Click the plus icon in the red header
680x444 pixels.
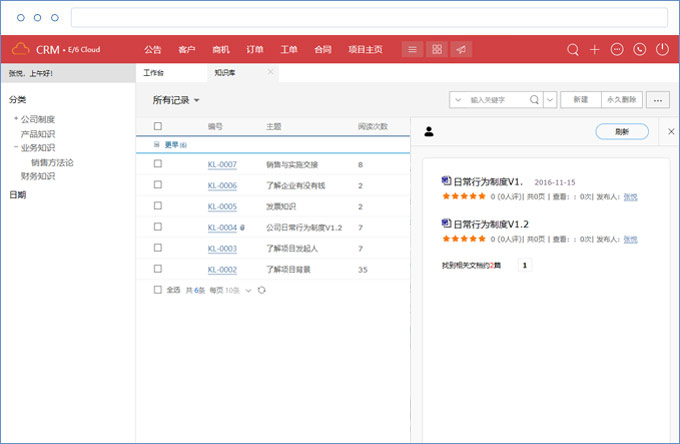[595, 49]
